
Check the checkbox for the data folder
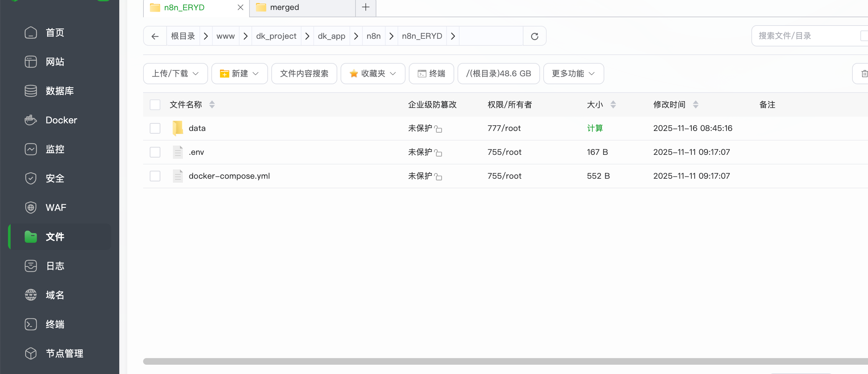point(155,128)
